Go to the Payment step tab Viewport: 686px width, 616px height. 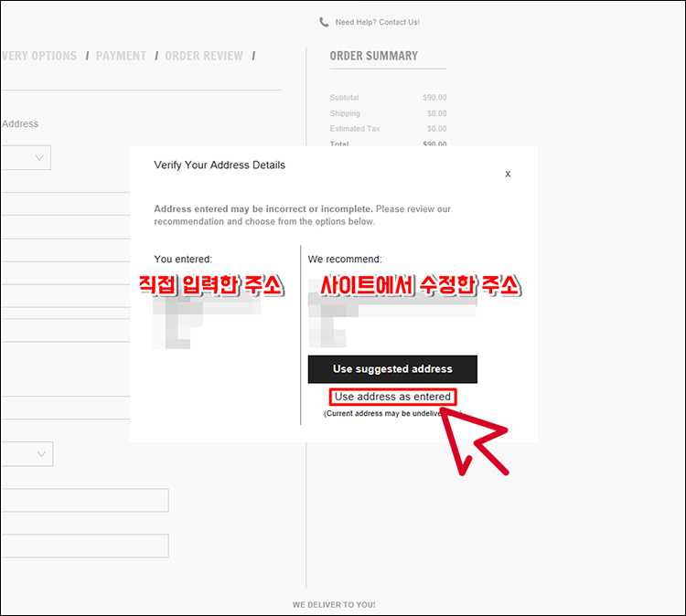coord(121,56)
